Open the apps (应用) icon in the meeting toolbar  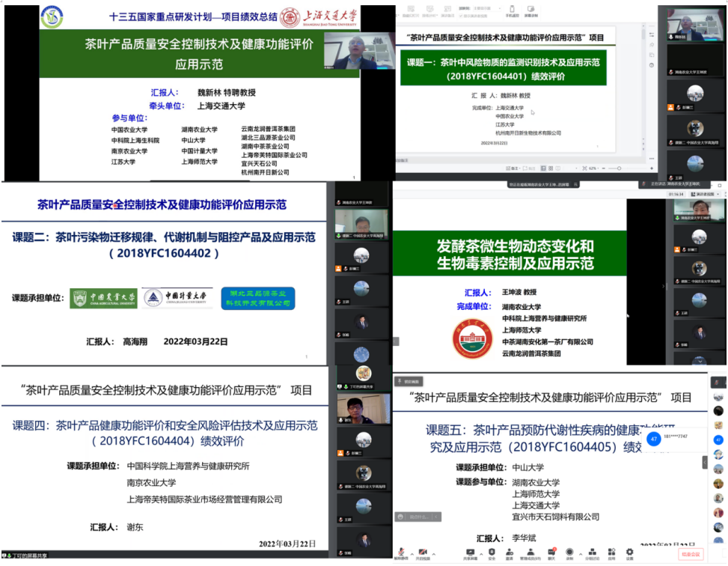(x=611, y=553)
